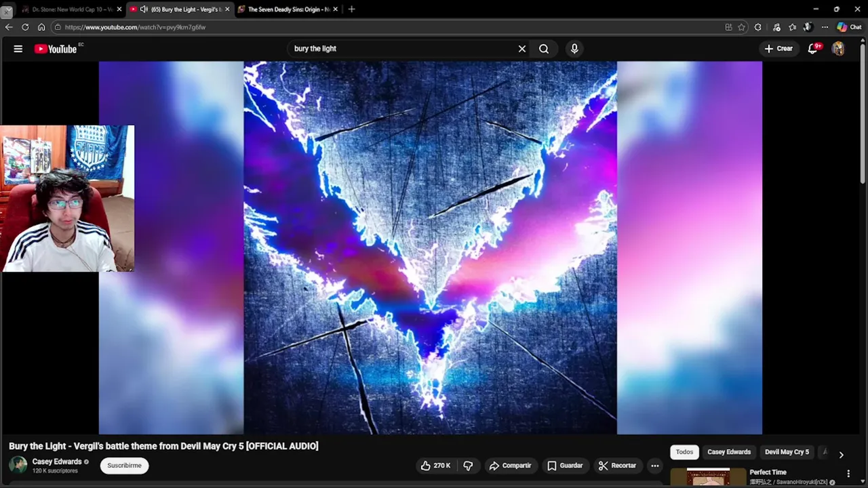
Task: Click the browser home icon
Action: [41, 27]
